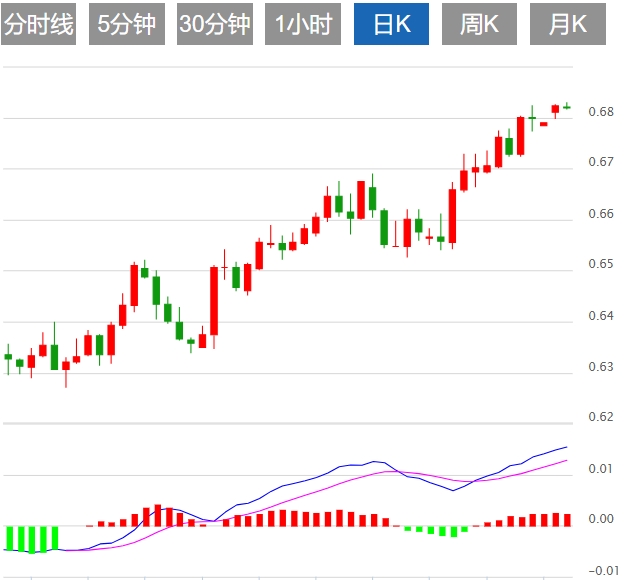Show the 周K weekly chart tab

(x=479, y=25)
